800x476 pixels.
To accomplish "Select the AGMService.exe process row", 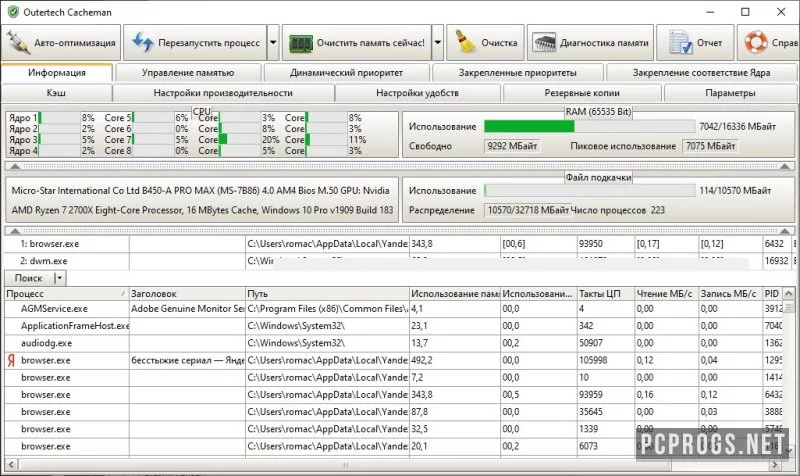I will pos(393,309).
